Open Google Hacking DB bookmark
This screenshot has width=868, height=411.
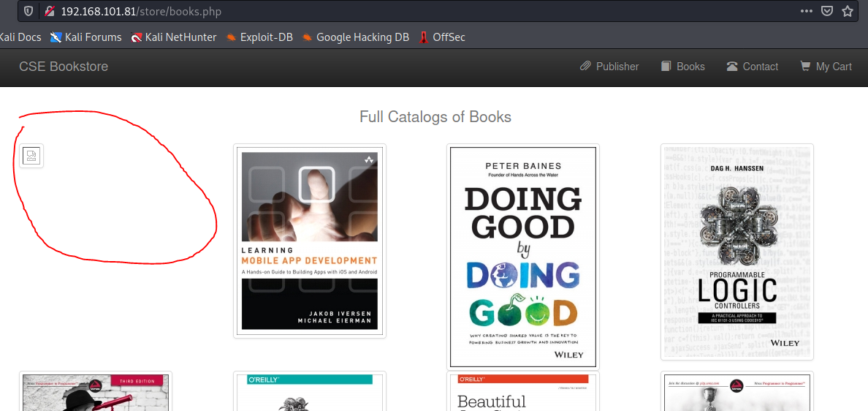click(x=355, y=37)
